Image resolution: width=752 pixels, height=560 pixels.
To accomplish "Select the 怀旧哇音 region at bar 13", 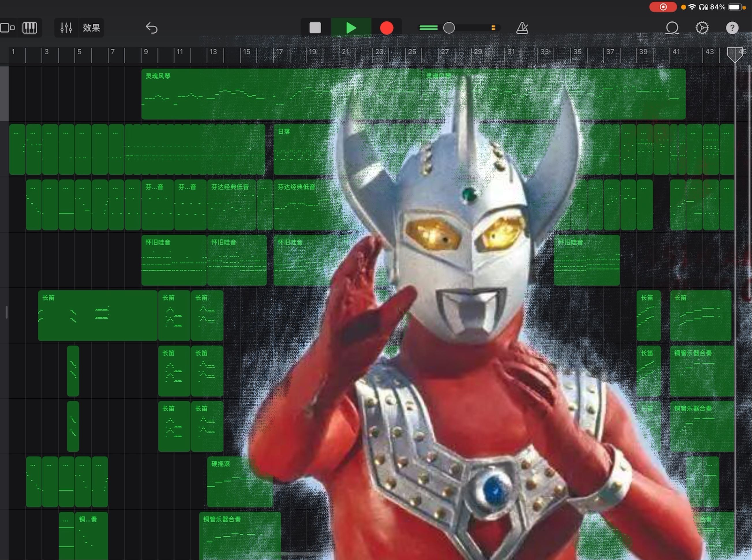I will [x=237, y=260].
